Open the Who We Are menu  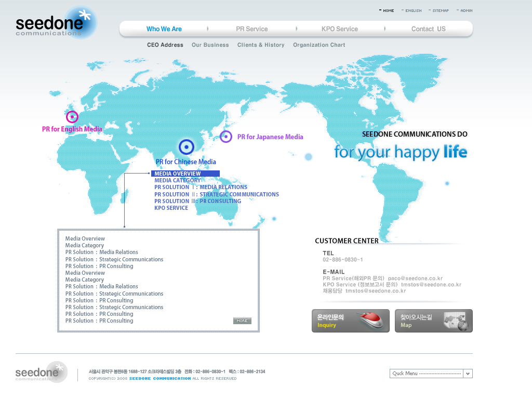[x=164, y=29]
